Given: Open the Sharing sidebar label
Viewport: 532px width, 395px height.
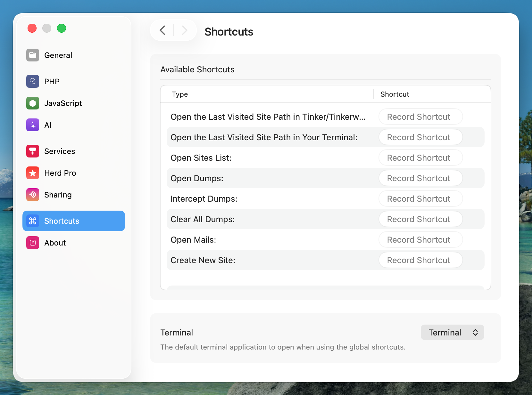Looking at the screenshot, I should (58, 195).
